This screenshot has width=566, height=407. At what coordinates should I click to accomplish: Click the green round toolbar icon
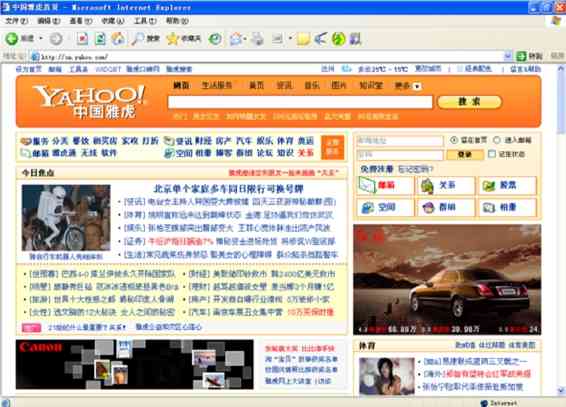339,39
